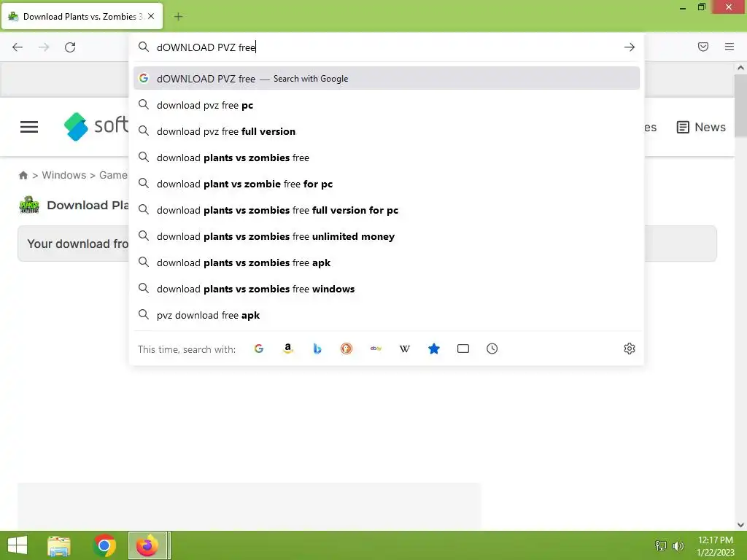Open a new browser tab
This screenshot has height=560, width=747.
178,17
